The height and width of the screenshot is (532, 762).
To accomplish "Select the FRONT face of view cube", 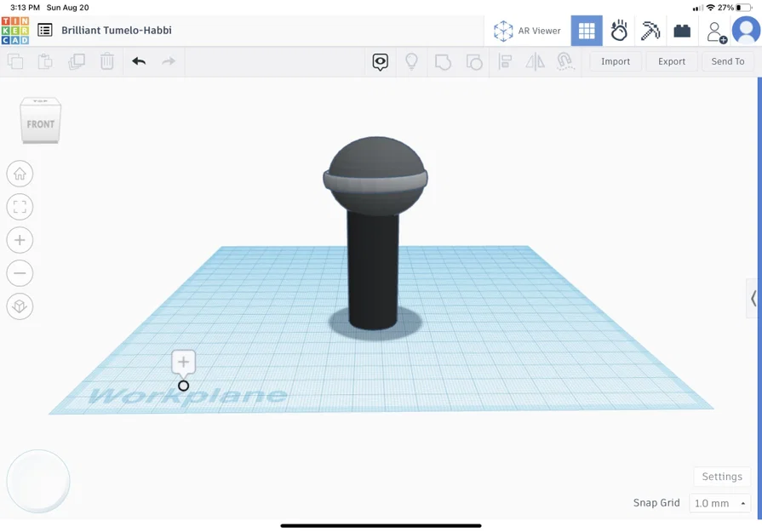I will (x=40, y=124).
